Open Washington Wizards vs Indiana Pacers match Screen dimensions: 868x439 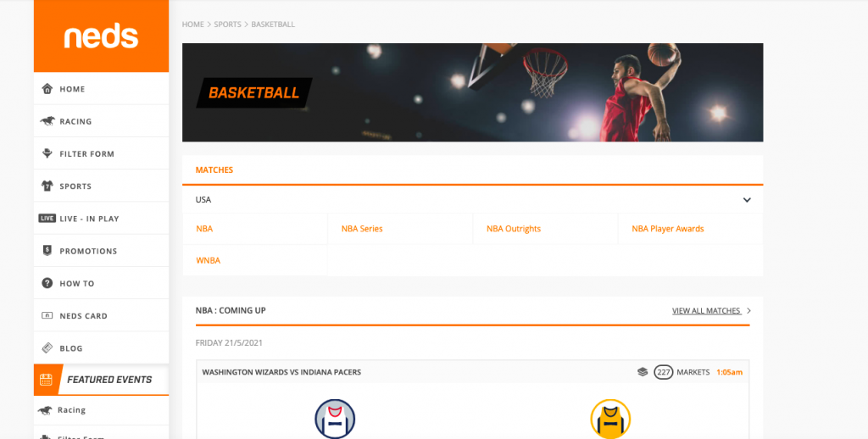click(281, 372)
